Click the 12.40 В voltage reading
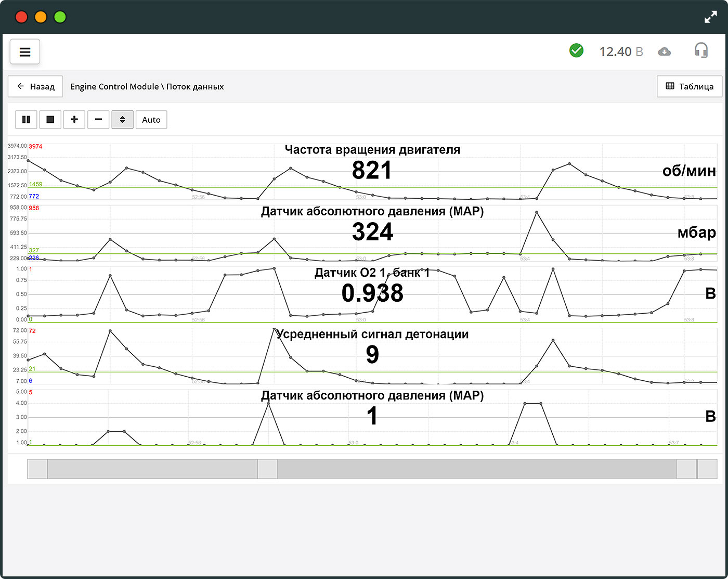The image size is (728, 579). (621, 52)
